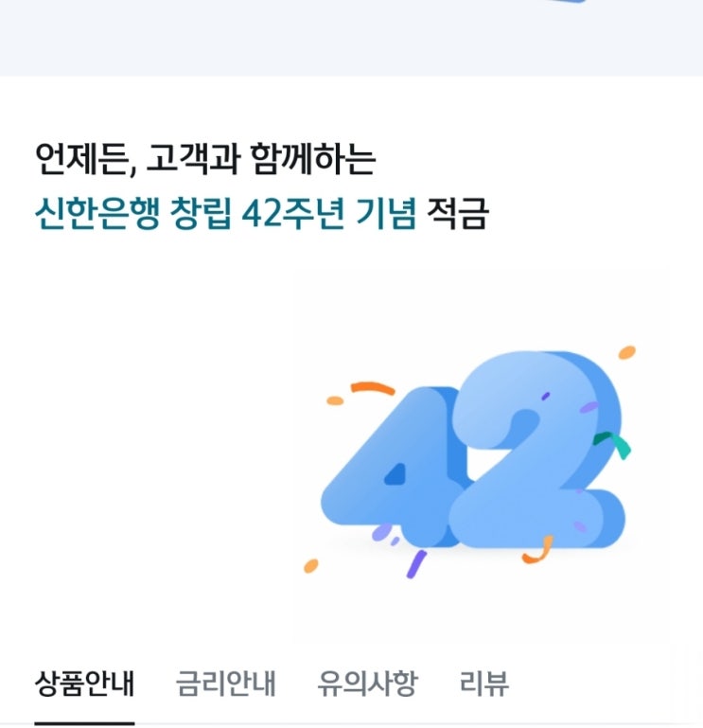Viewport: 703px width, 728px height.
Task: Tap the small orange oval left of the 4
Action: coord(335,400)
